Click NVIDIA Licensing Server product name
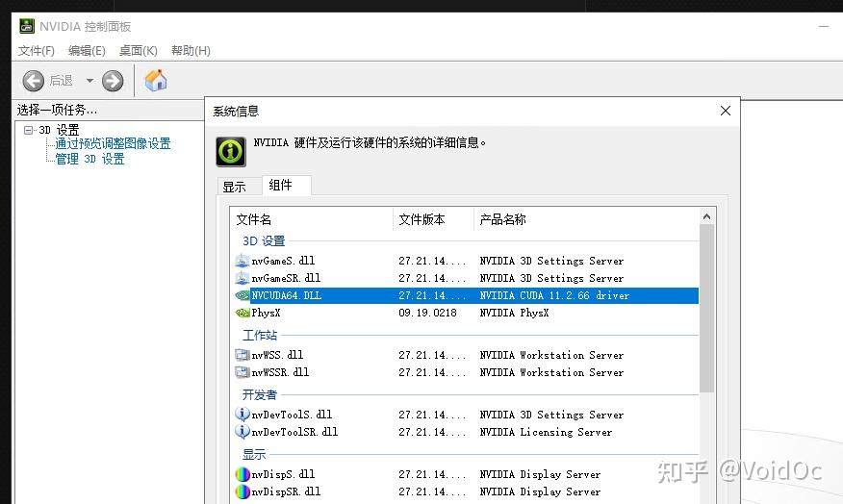The width and height of the screenshot is (843, 504). [546, 432]
